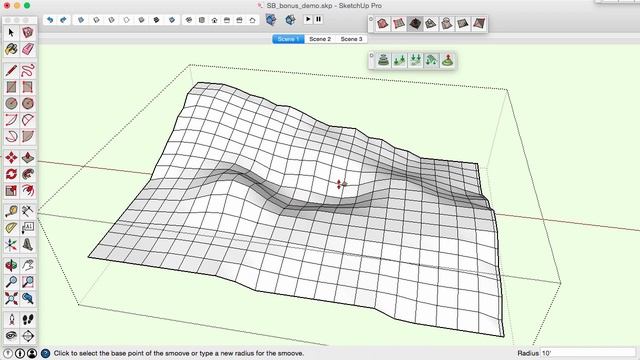Switch to Hidden Line face style
Screen dimensions: 640x360
[x=127, y=20]
